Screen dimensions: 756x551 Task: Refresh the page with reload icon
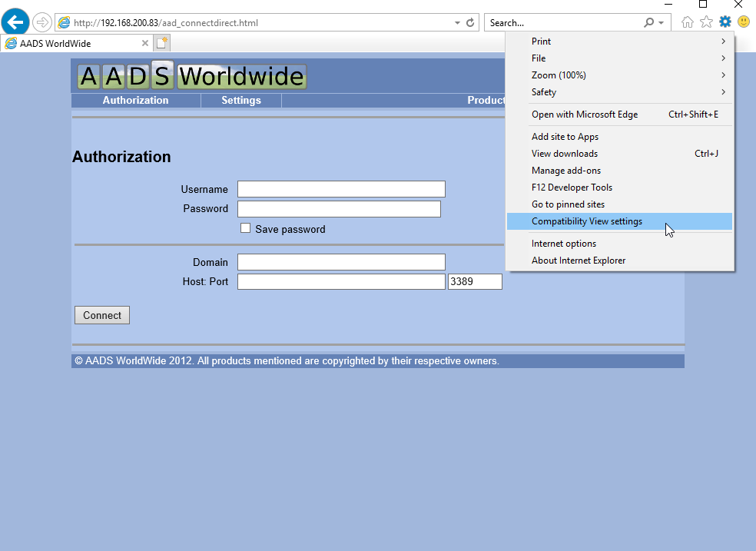point(470,23)
